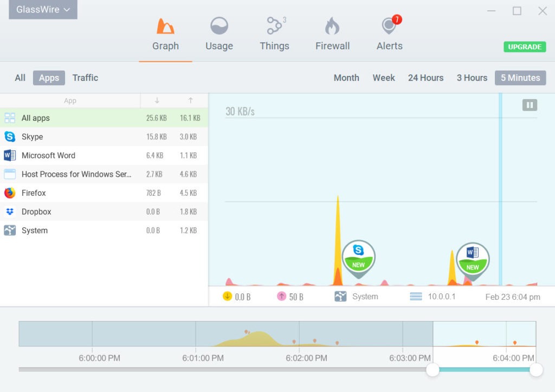Pause the live graph

tap(530, 105)
